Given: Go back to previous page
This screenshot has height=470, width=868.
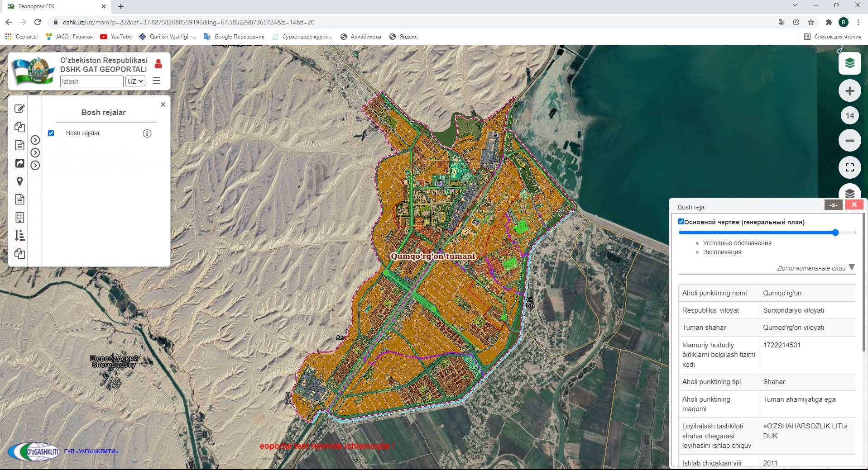Looking at the screenshot, I should coord(9,22).
